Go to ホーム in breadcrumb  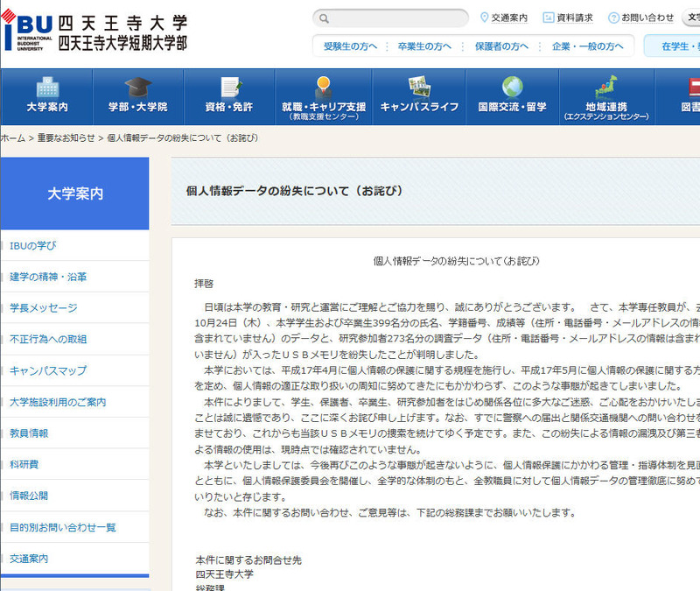[x=12, y=138]
